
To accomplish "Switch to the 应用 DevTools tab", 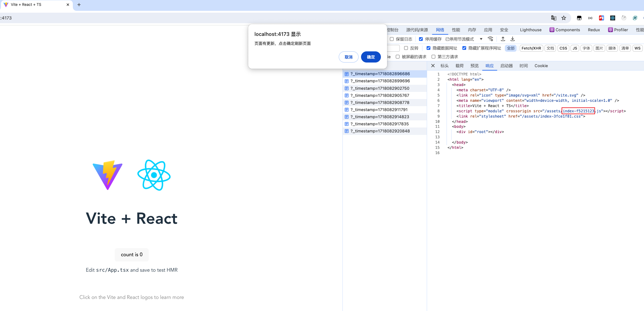I will coord(488,30).
